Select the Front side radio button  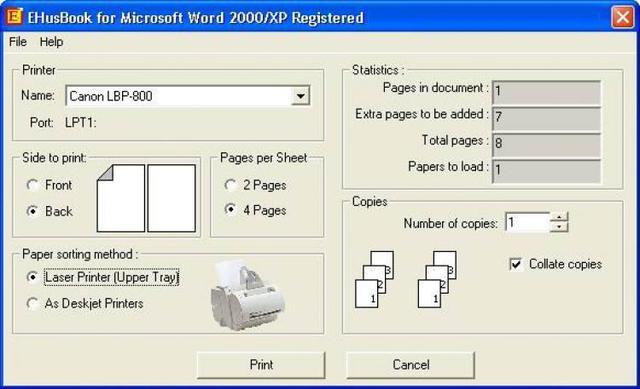click(32, 185)
